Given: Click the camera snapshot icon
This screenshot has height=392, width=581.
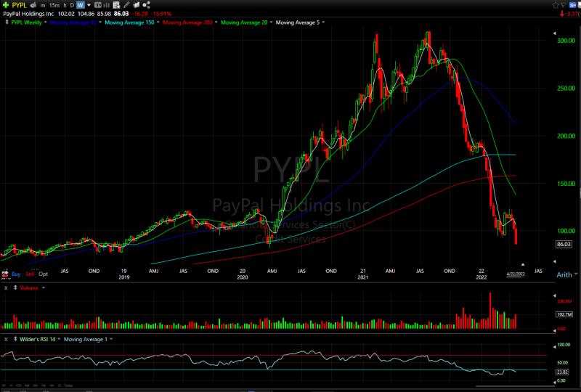Looking at the screenshot, I should pos(136,5).
